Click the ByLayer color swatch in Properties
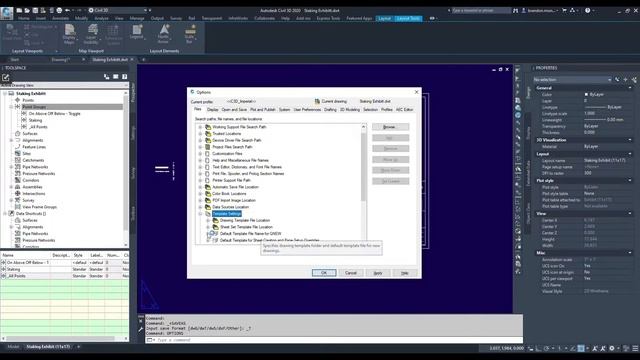This screenshot has width=640, height=360. pyautogui.click(x=587, y=94)
